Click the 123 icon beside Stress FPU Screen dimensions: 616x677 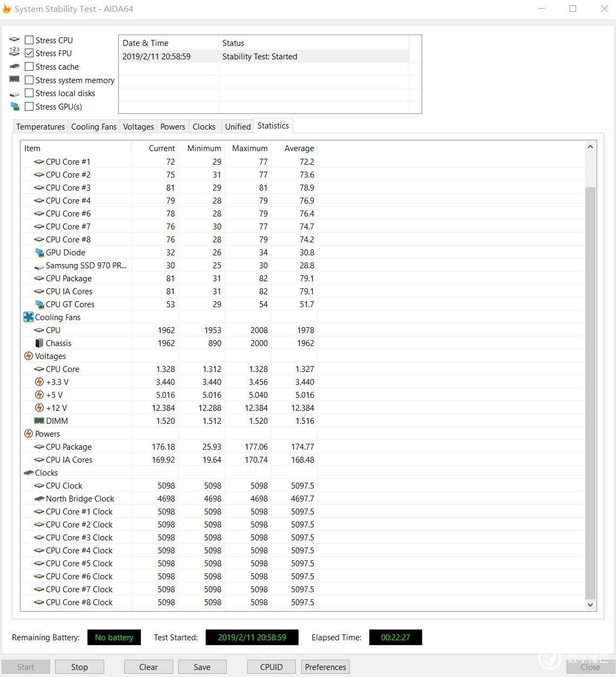pos(15,52)
